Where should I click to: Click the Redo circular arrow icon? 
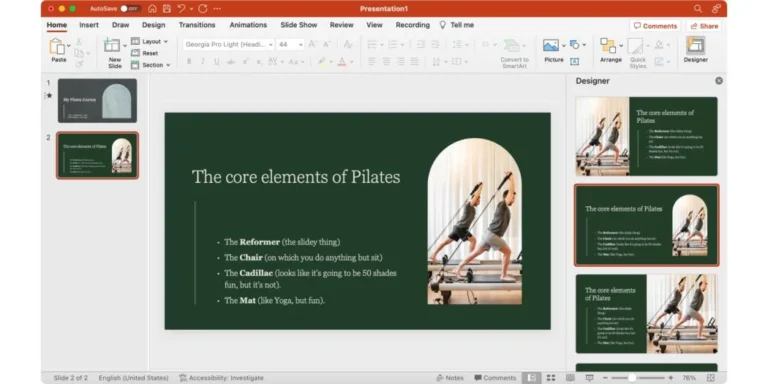203,9
